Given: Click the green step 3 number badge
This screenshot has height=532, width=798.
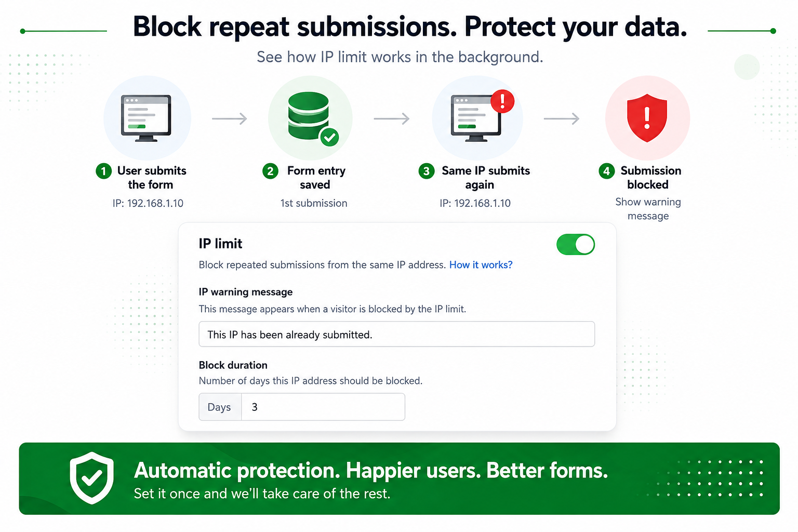Looking at the screenshot, I should click(x=427, y=171).
